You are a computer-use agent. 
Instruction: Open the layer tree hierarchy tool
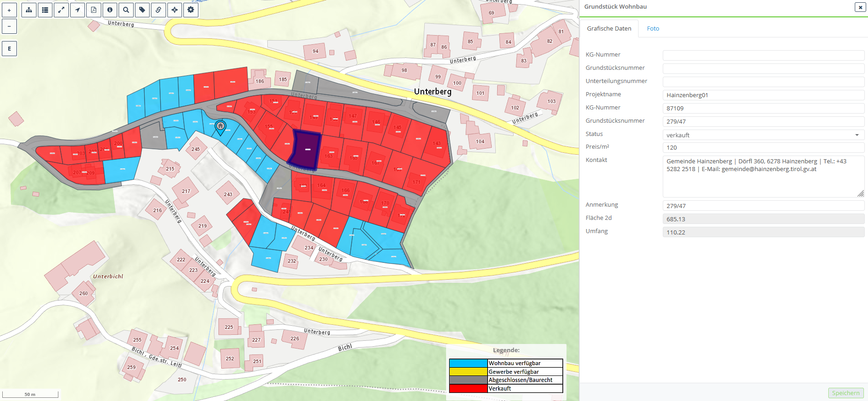(29, 10)
